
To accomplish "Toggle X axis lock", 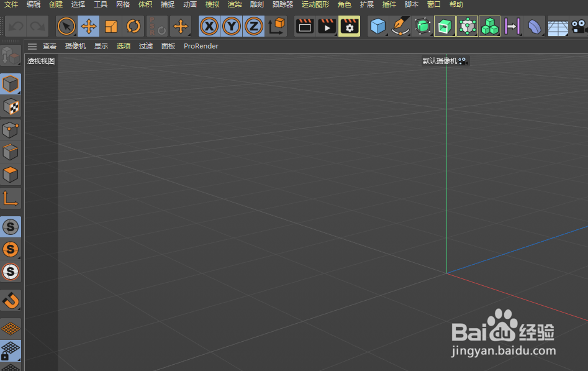I will pos(209,26).
